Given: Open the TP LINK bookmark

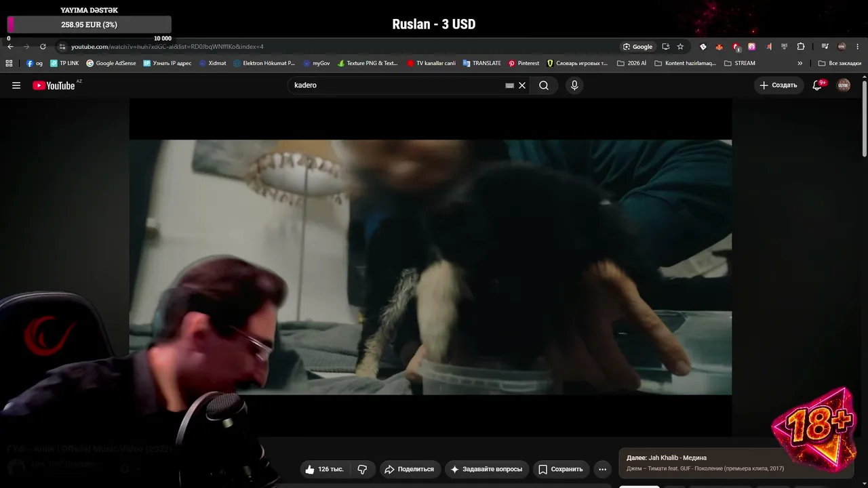Looking at the screenshot, I should [x=64, y=63].
